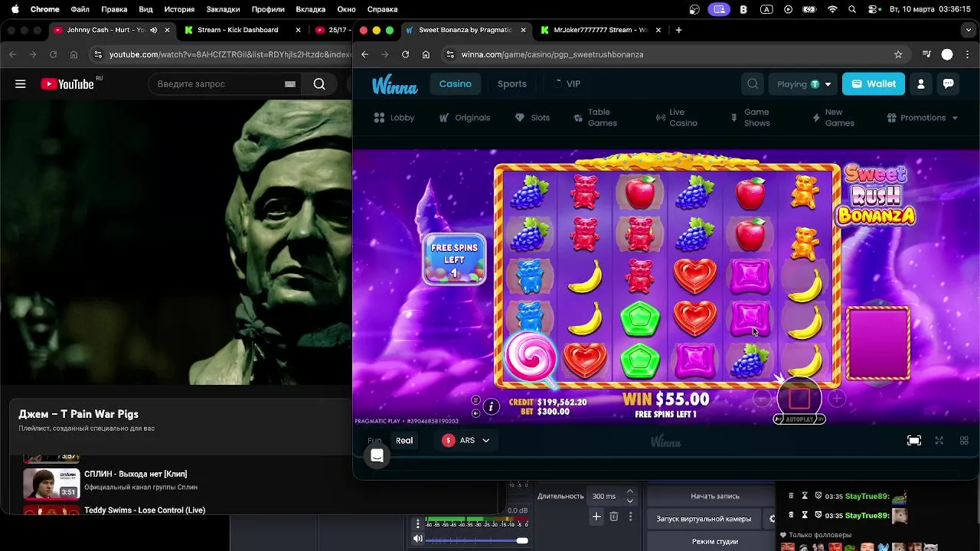Expand the ARS currency dropdown
Viewport: 980px width, 551px height.
(467, 441)
